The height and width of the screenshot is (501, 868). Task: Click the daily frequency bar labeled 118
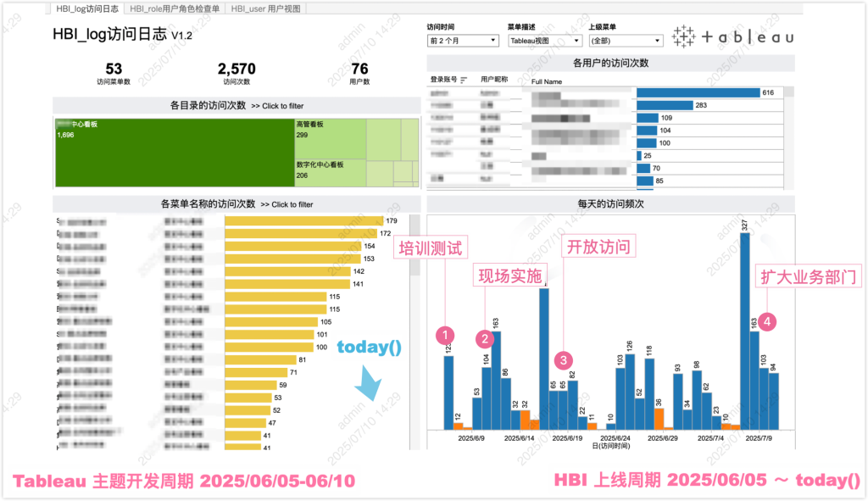(x=649, y=394)
